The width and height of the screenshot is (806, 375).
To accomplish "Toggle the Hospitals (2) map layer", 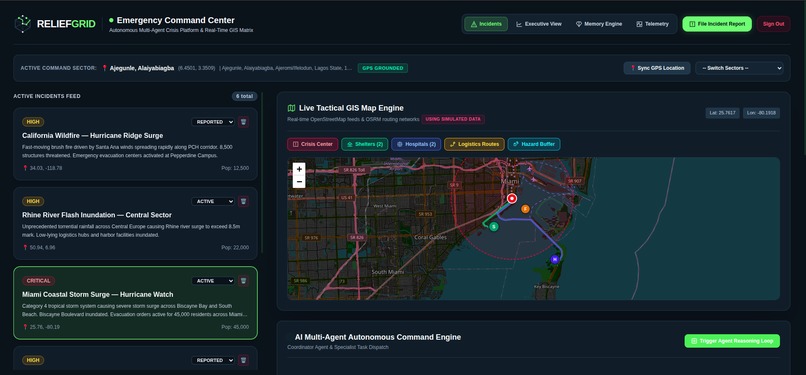I will tap(416, 144).
